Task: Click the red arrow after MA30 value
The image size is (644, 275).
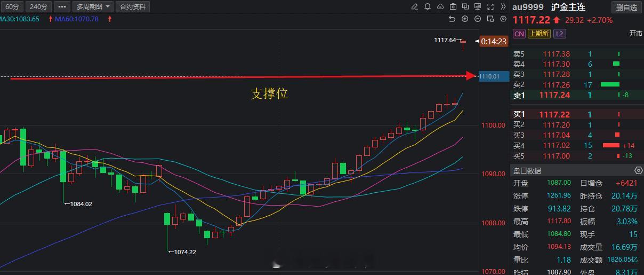Action: click(x=51, y=19)
